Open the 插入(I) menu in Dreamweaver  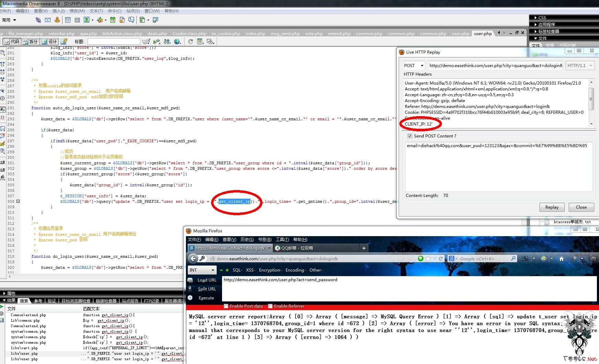(x=58, y=11)
